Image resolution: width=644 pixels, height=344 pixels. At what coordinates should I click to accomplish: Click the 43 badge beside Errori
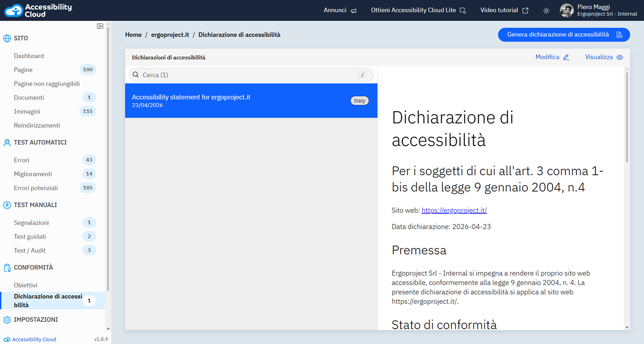pos(89,160)
